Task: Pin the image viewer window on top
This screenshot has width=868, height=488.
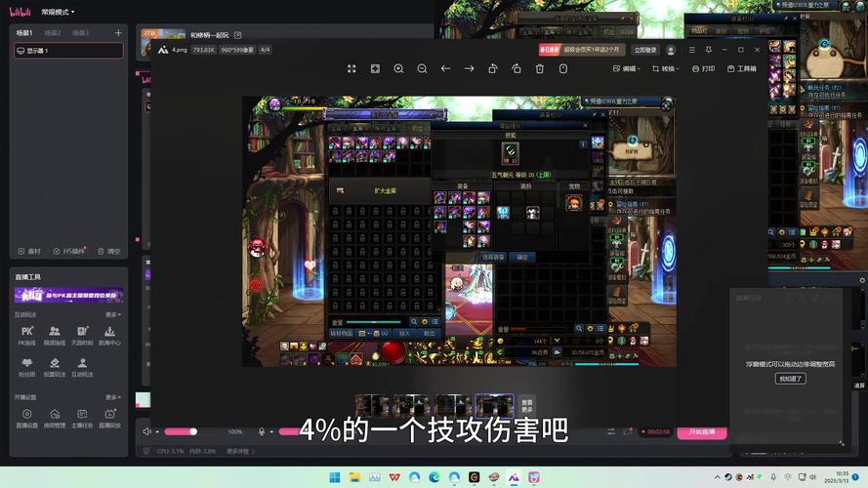Action: pos(709,50)
